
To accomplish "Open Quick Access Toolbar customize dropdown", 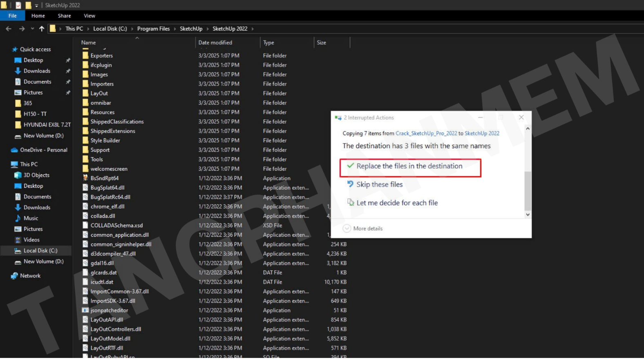I will (x=36, y=5).
